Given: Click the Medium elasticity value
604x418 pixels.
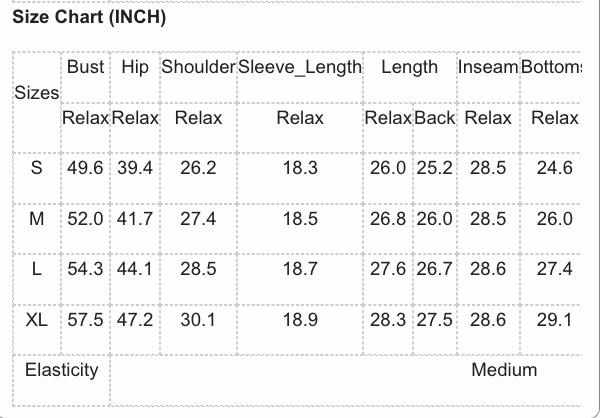Looking at the screenshot, I should coord(504,370).
